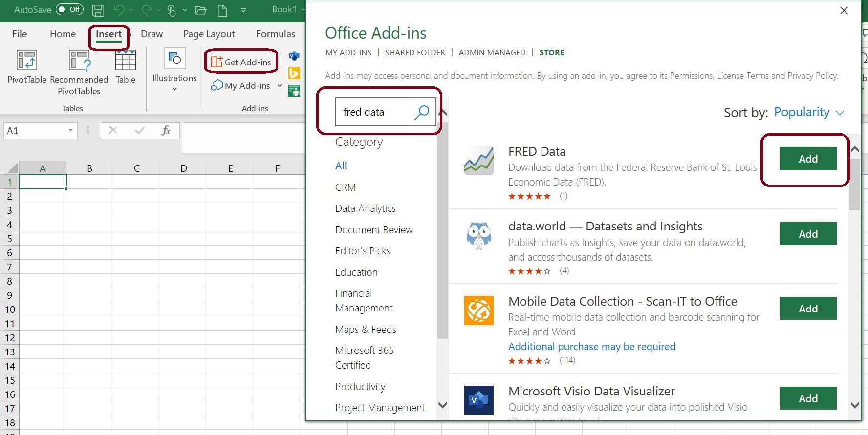Screen dimensions: 868x435
Task: Switch to the Formulas ribbon tab
Action: tap(276, 34)
